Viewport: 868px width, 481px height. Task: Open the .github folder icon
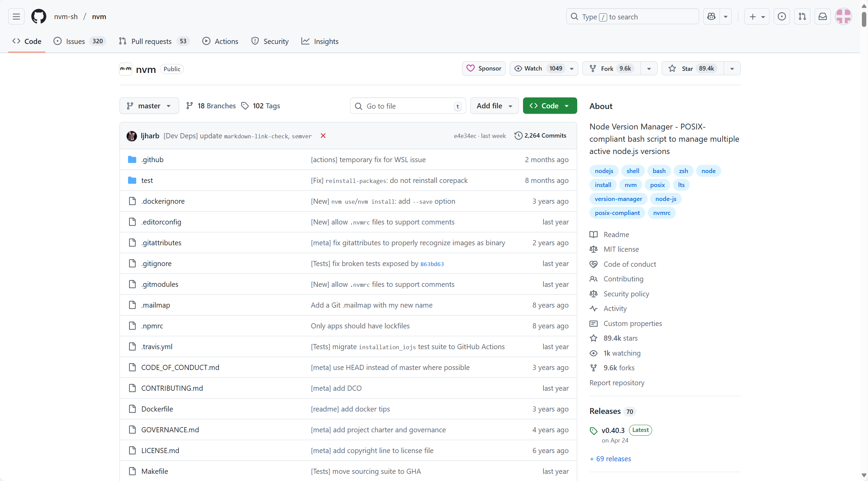[x=132, y=159]
